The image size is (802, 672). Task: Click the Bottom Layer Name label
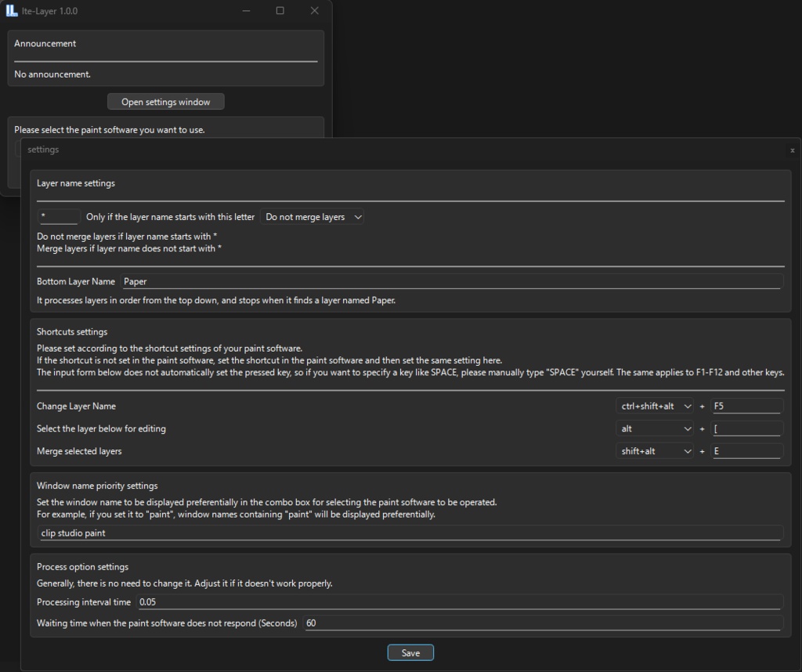pos(76,281)
